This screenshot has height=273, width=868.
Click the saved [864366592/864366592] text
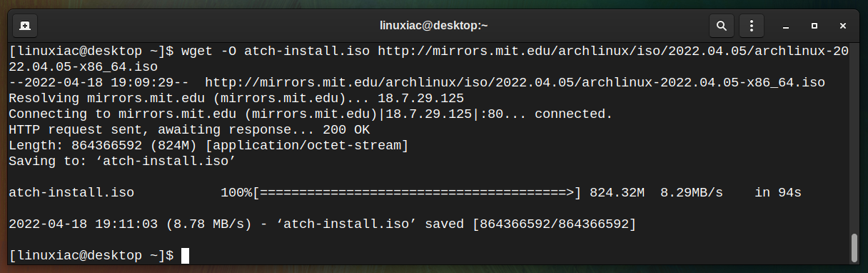[530, 224]
